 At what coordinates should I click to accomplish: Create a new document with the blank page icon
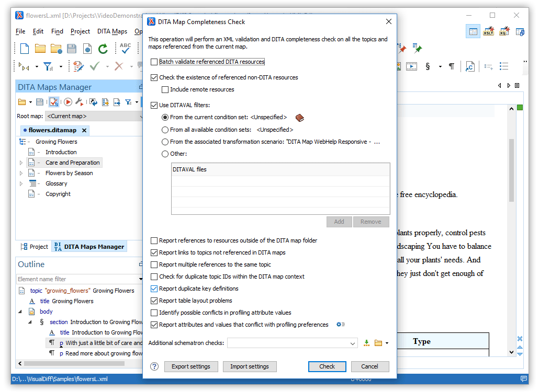point(25,49)
